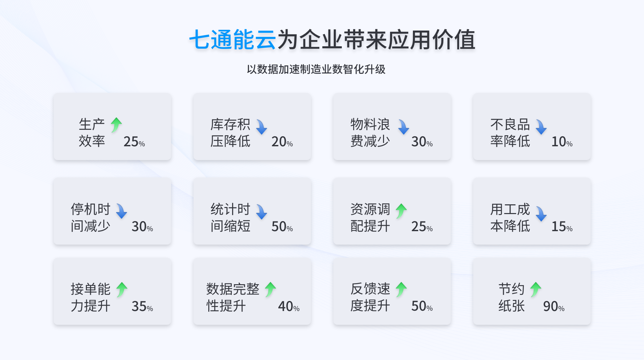The width and height of the screenshot is (644, 360).
Task: Click the green up arrow beside 节约纸张
Action: (536, 290)
